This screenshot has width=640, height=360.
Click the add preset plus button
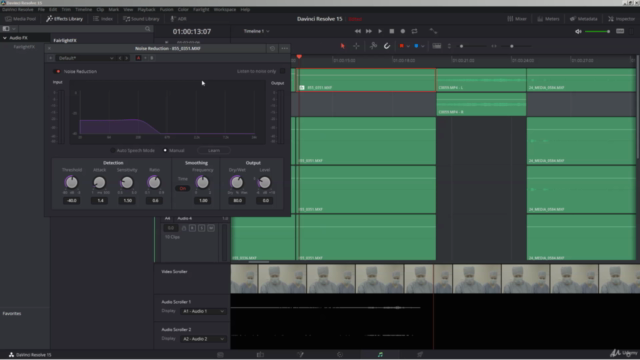coord(51,58)
